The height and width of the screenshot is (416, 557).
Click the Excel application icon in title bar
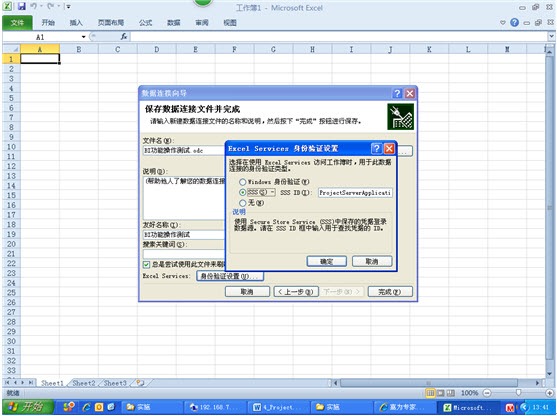pyautogui.click(x=7, y=6)
